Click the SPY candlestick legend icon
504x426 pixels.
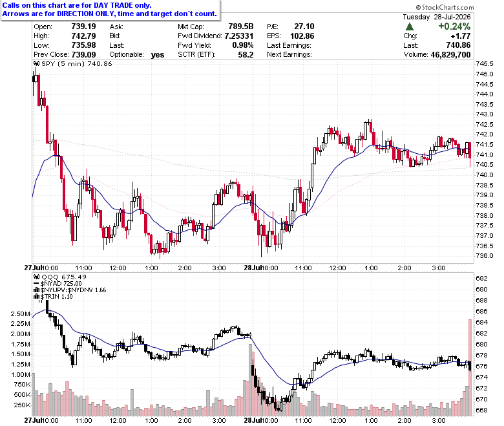(x=37, y=63)
